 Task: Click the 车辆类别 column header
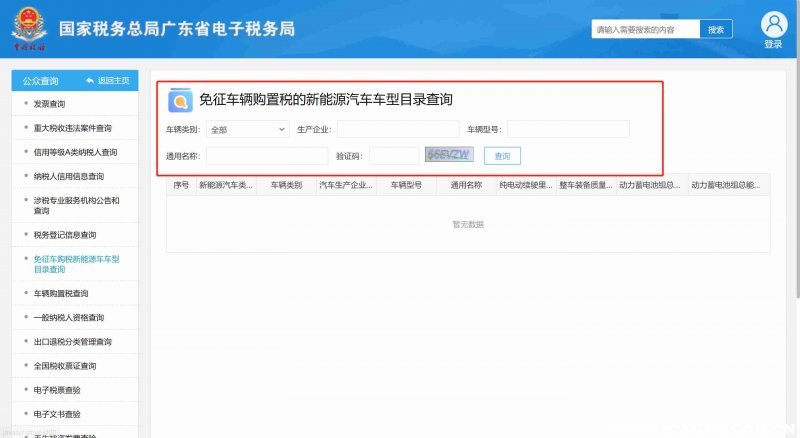pos(286,185)
